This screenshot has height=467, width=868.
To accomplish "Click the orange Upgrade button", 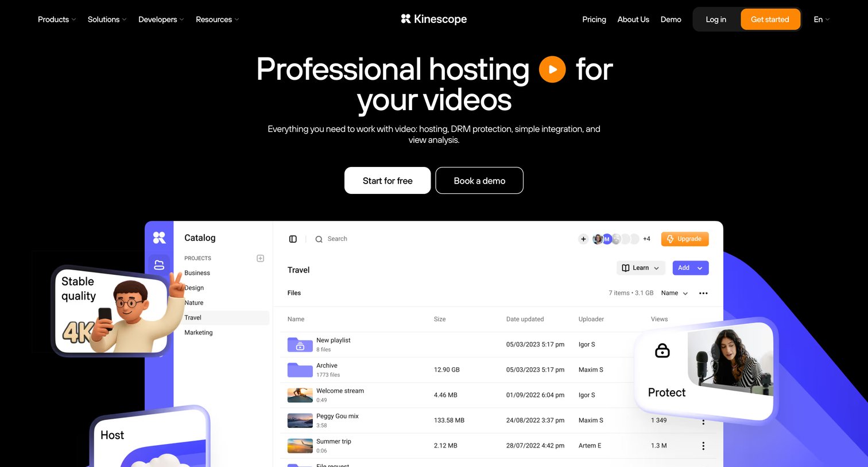I will [685, 239].
